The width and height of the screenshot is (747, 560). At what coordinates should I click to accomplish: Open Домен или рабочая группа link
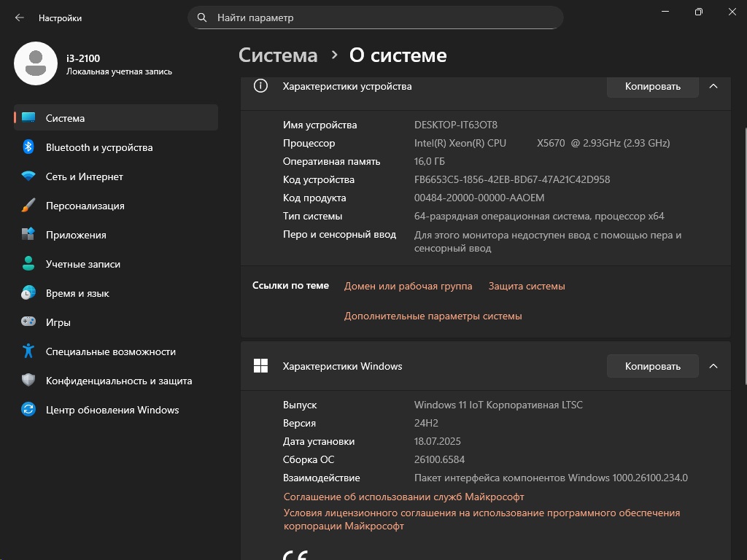pos(408,286)
